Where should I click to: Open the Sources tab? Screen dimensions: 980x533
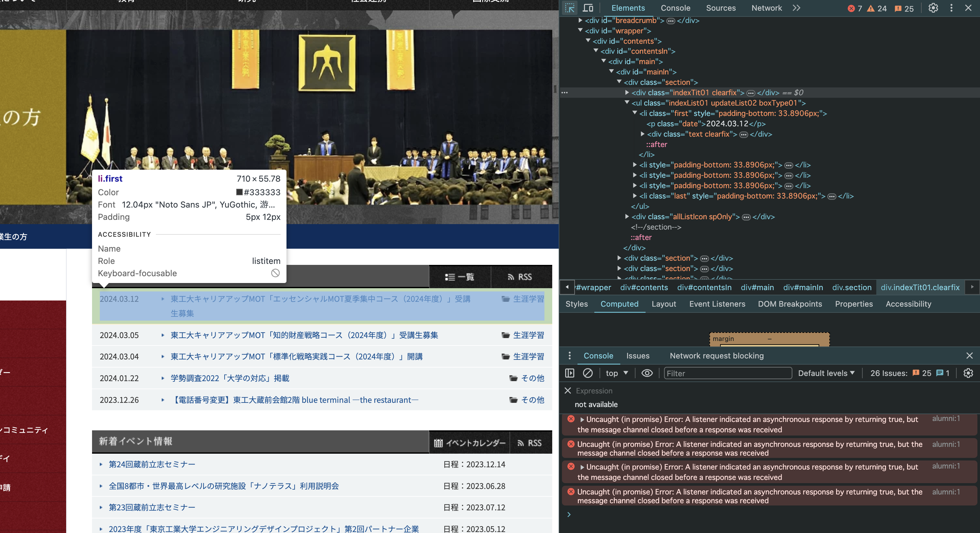[720, 8]
